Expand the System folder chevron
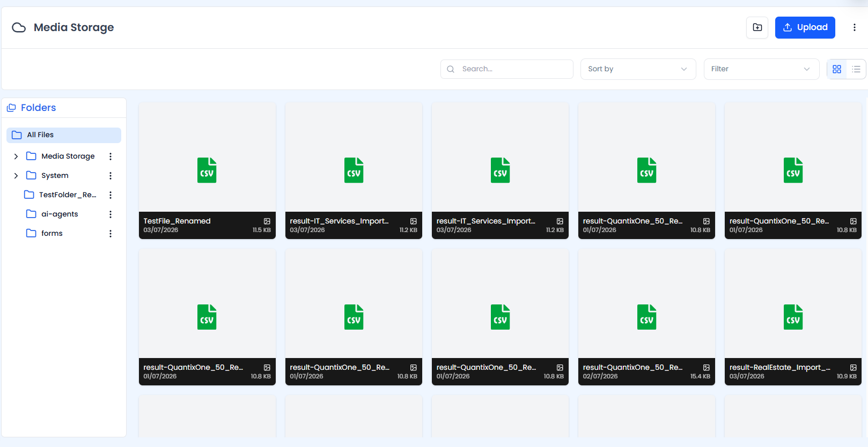The image size is (868, 447). [16, 176]
